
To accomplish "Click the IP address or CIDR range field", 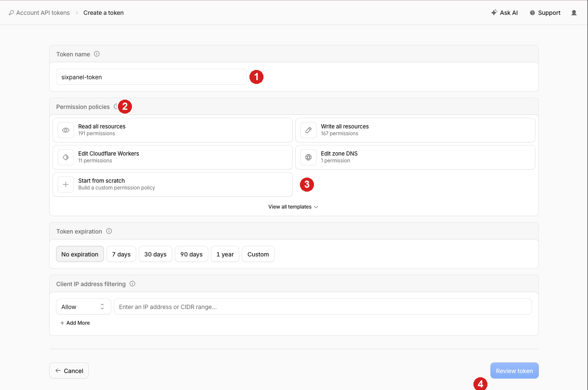I will (x=323, y=306).
